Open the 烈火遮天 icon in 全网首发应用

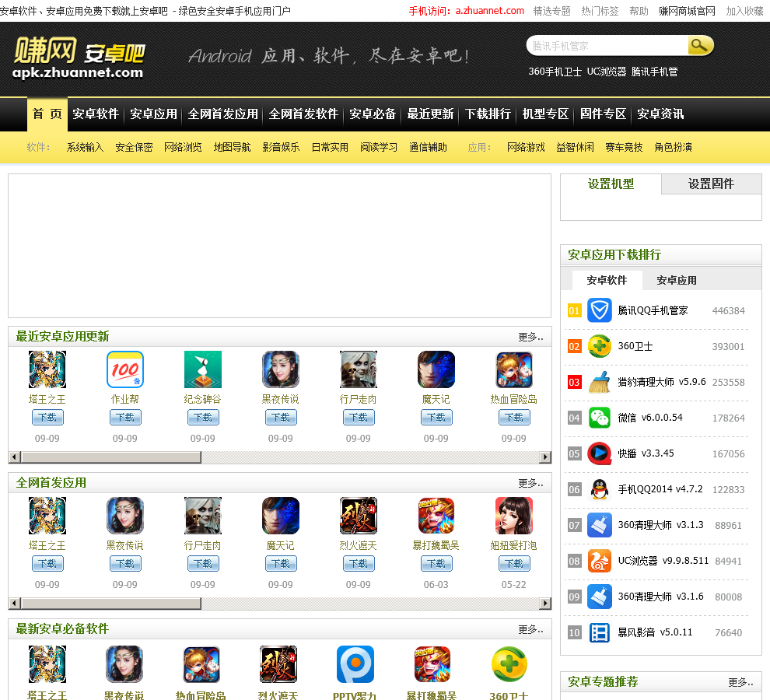point(359,516)
